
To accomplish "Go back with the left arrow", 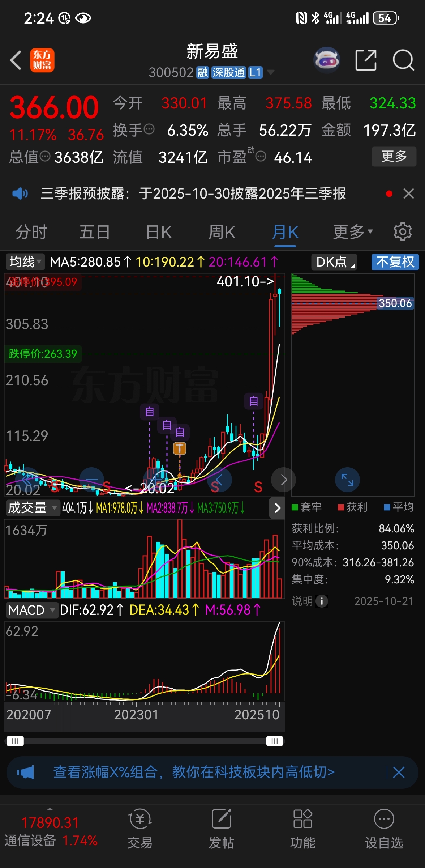I will [x=16, y=60].
